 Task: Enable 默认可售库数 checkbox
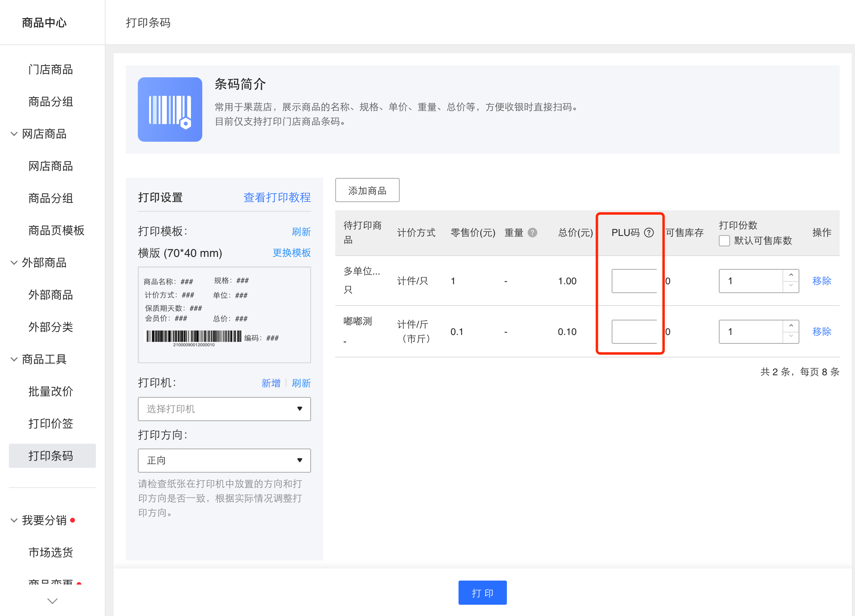click(x=724, y=241)
